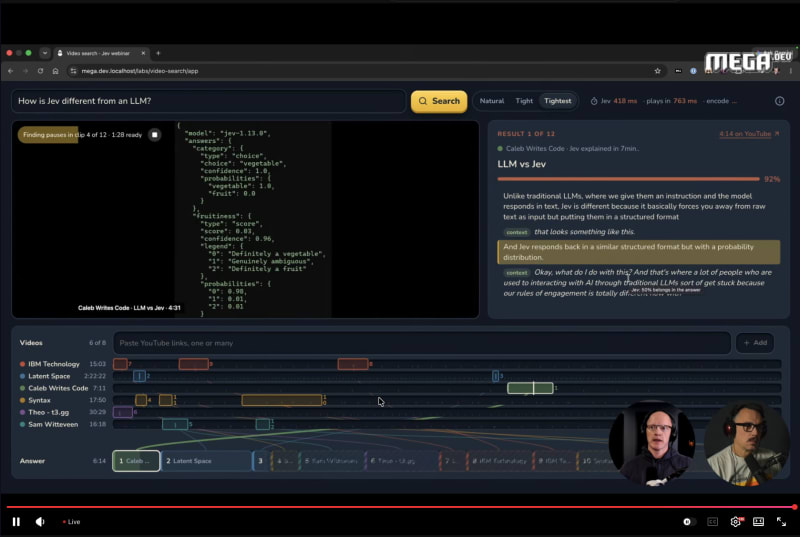Screen dimensions: 800x537
Task: Close the Video search tab
Action: click(143, 53)
